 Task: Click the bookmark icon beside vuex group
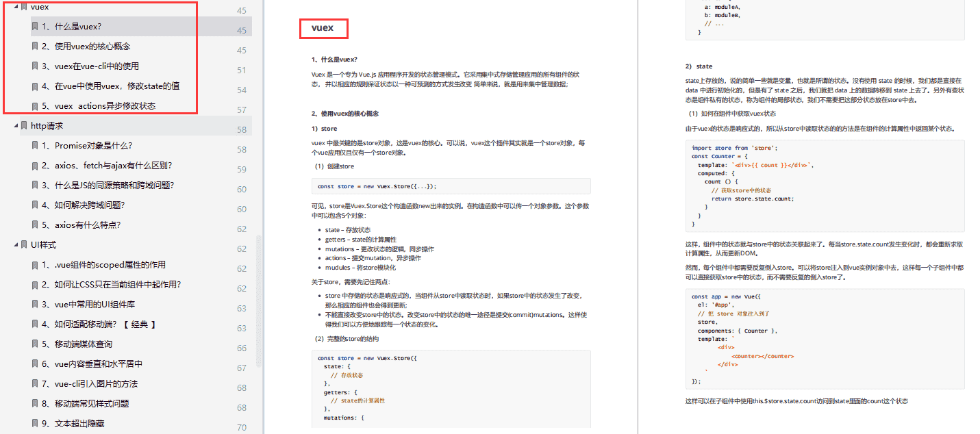click(x=25, y=7)
